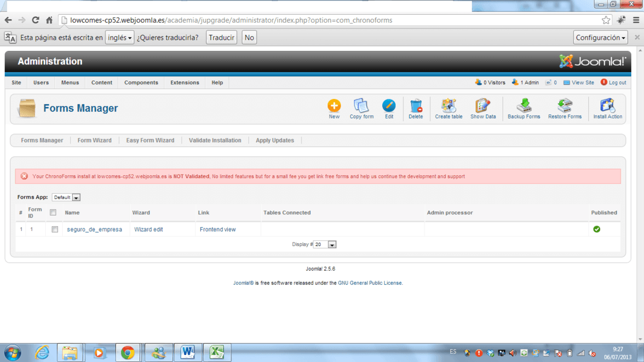Click the View Site link
This screenshot has height=362, width=644.
click(578, 83)
